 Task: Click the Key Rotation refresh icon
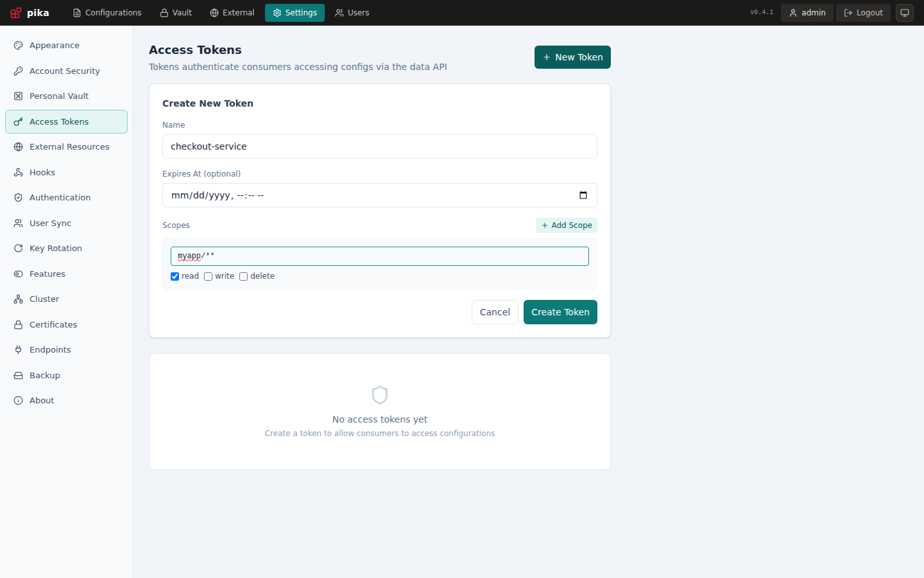19,249
